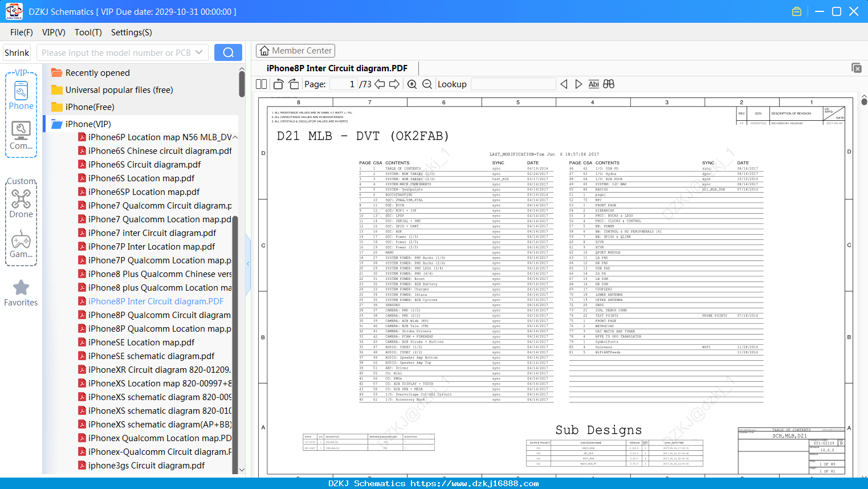Open the VIP(V) menu
Viewport: 868px width, 489px height.
(x=54, y=32)
